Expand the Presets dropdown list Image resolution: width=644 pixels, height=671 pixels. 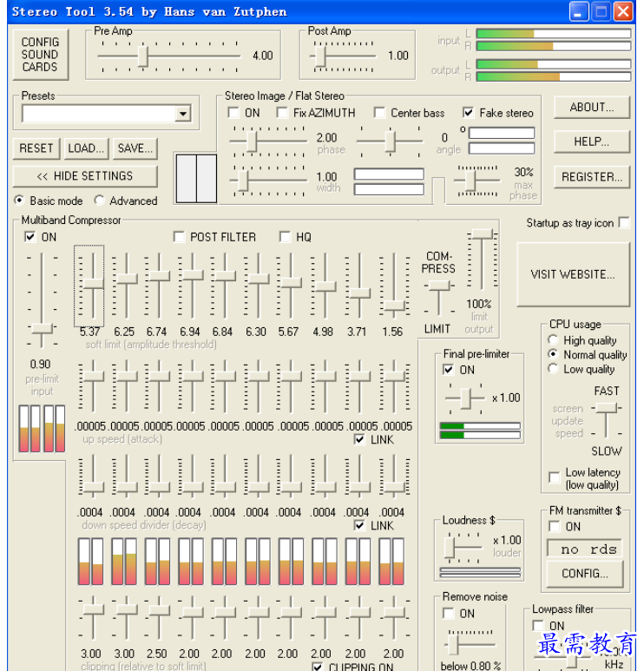click(x=183, y=114)
